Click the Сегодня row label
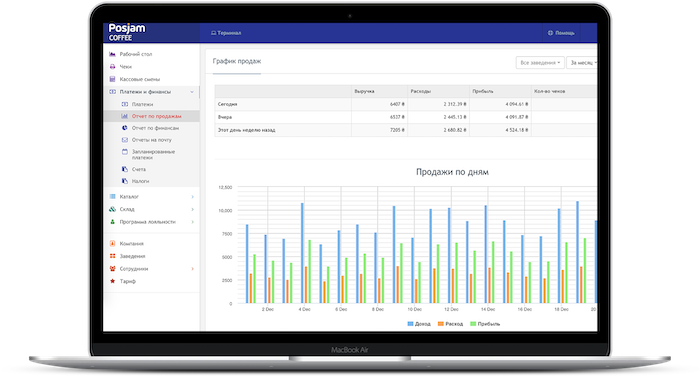The height and width of the screenshot is (376, 700). point(227,104)
